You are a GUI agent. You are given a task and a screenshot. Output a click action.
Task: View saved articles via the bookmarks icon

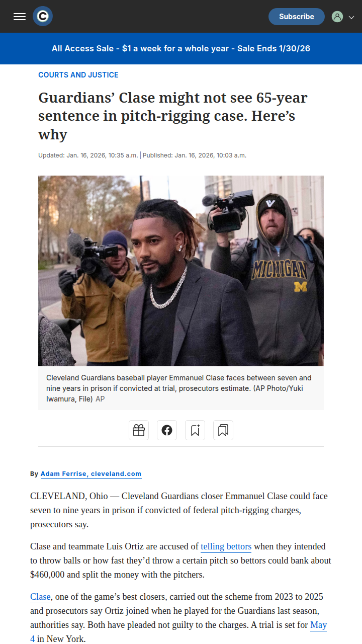click(223, 430)
